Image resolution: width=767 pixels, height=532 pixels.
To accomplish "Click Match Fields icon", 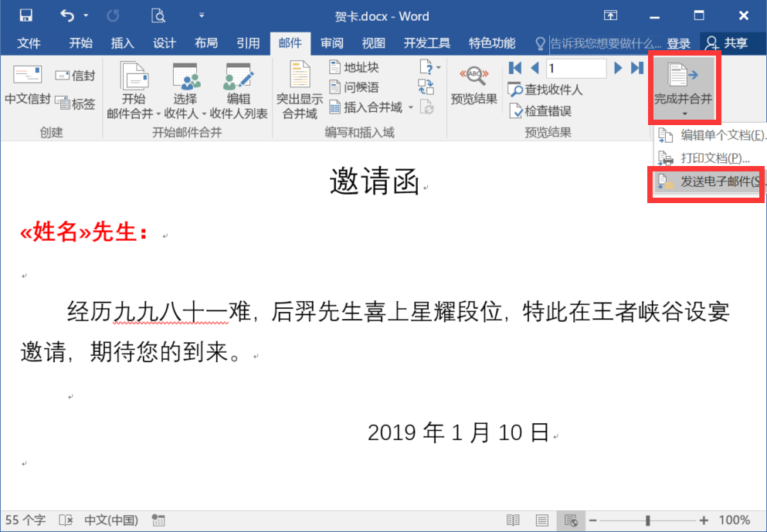I will point(426,87).
